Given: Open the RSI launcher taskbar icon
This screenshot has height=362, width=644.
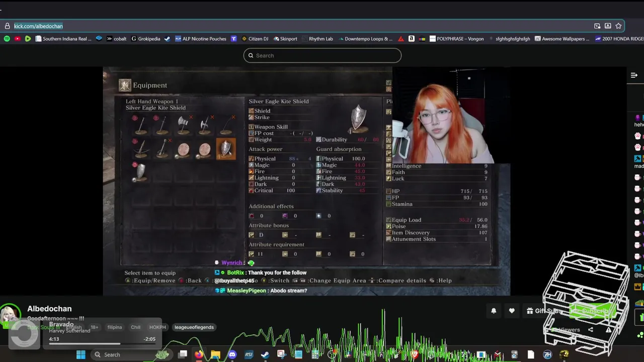Looking at the screenshot, I should [249, 354].
